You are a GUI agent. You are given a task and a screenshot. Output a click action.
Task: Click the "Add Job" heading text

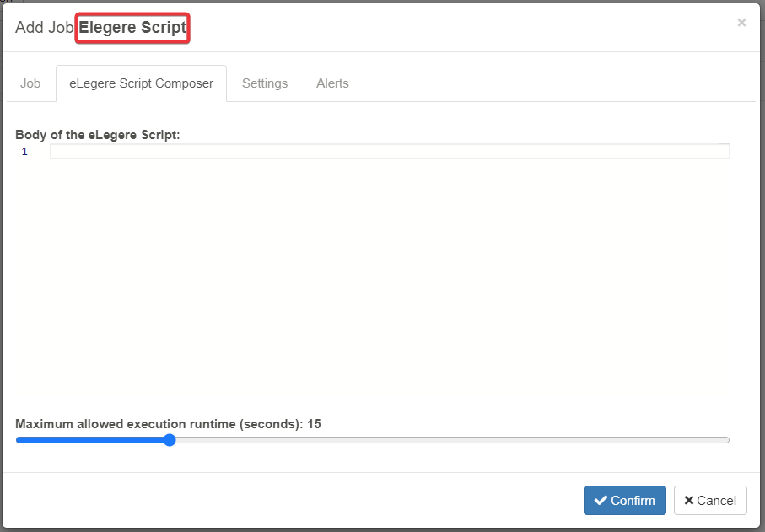click(45, 28)
